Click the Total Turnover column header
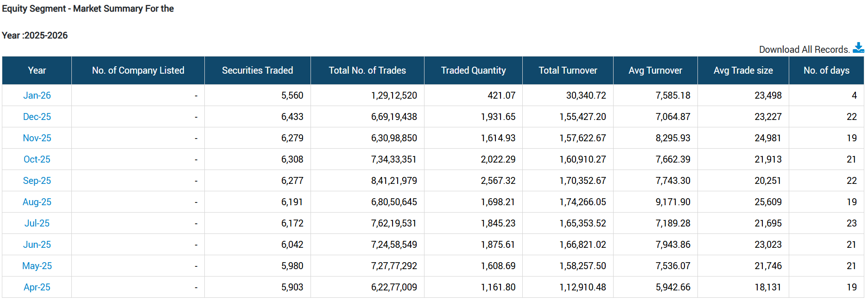Viewport: 868px width, 302px height. [568, 70]
